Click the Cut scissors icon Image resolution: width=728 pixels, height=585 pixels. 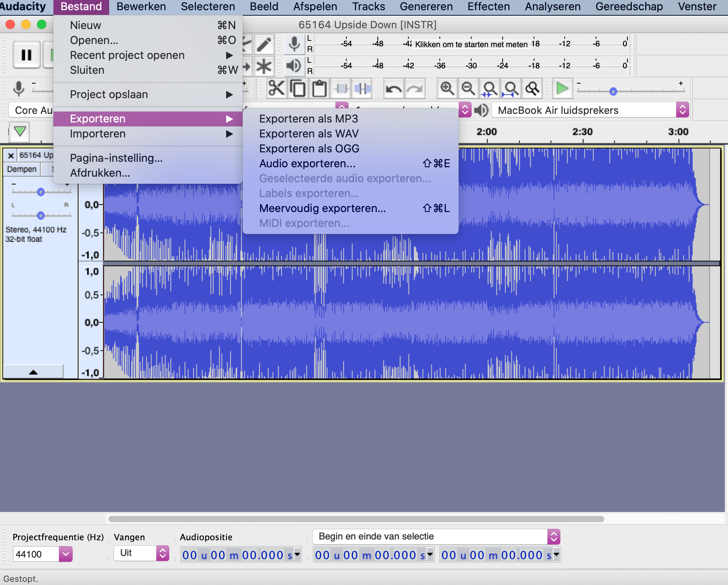276,88
